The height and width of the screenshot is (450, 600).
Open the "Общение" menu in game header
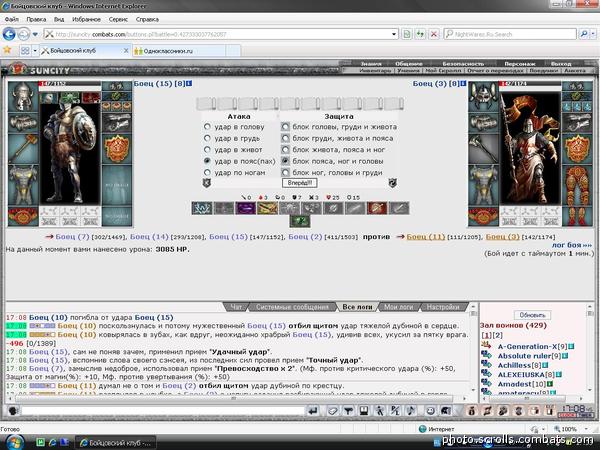408,64
